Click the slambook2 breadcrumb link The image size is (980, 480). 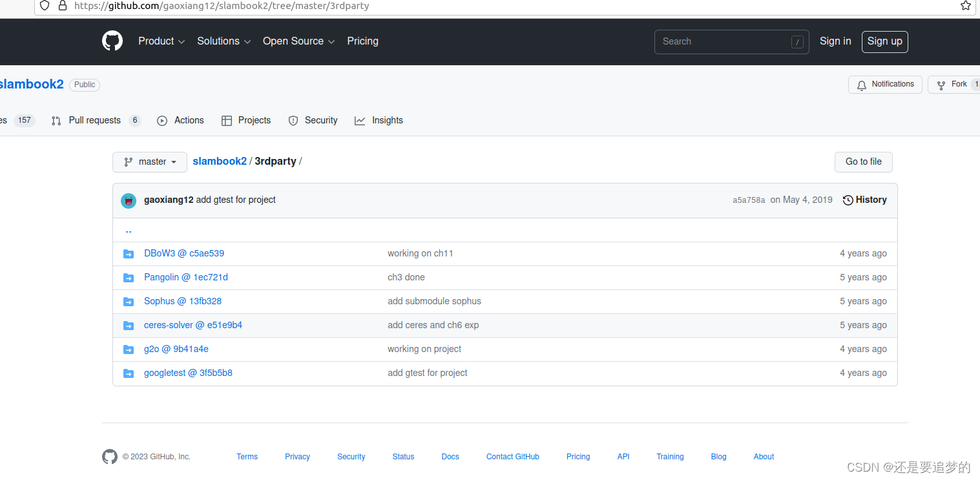220,162
